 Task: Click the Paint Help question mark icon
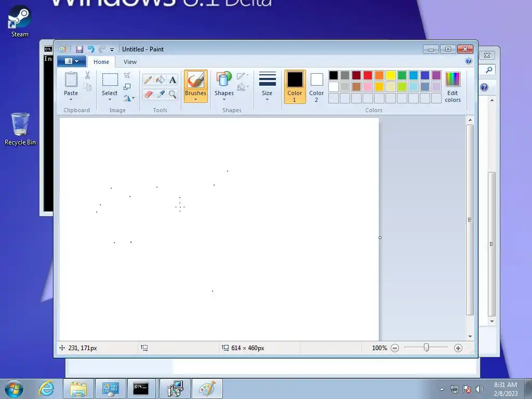tap(469, 61)
